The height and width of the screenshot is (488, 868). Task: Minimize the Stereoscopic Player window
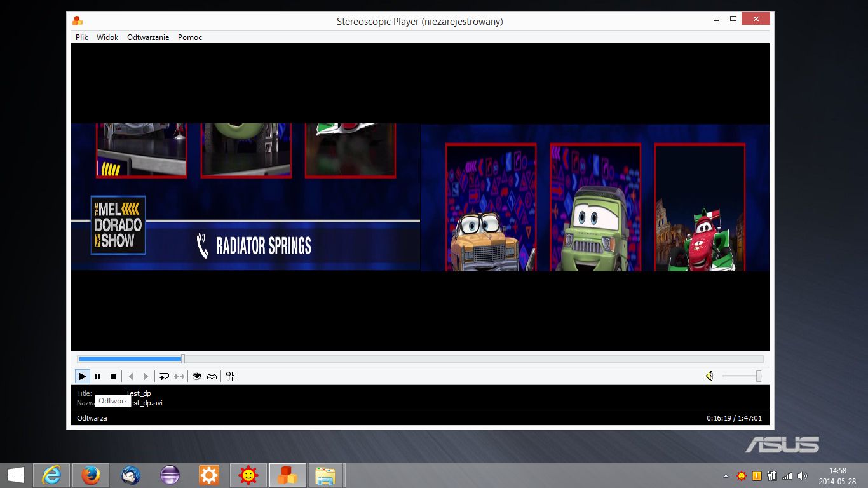click(x=716, y=19)
